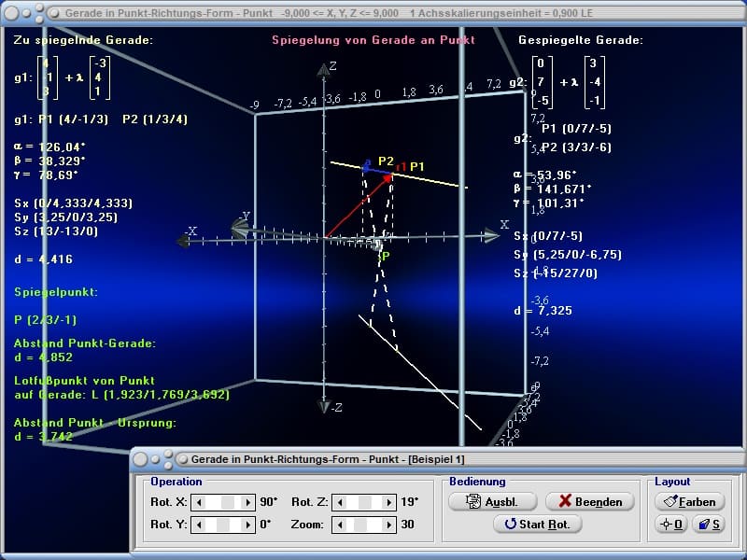
Task: Click the Rot. X slider thumb
Action: pos(228,502)
